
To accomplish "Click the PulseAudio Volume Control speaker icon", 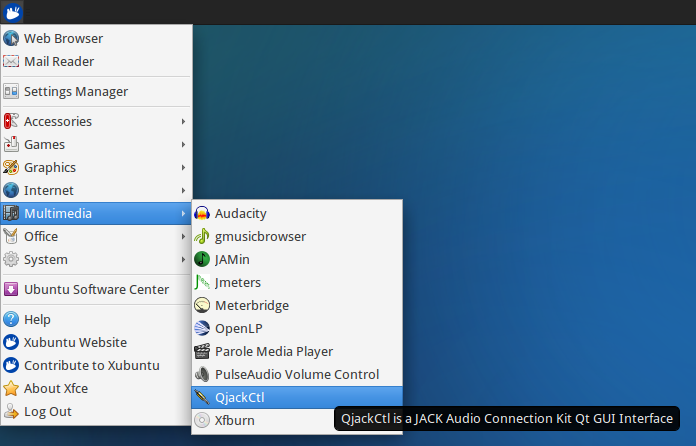I will [x=203, y=375].
